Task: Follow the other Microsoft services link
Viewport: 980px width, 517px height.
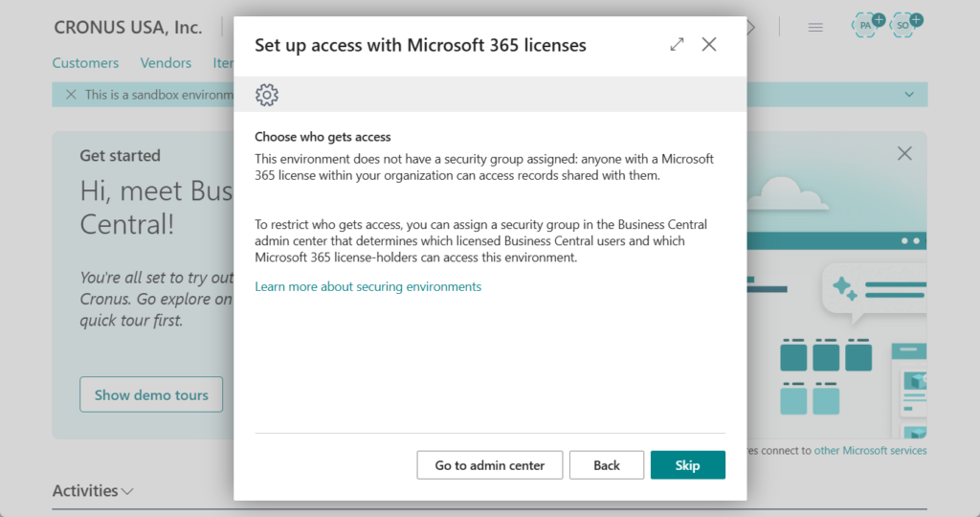Action: 870,451
